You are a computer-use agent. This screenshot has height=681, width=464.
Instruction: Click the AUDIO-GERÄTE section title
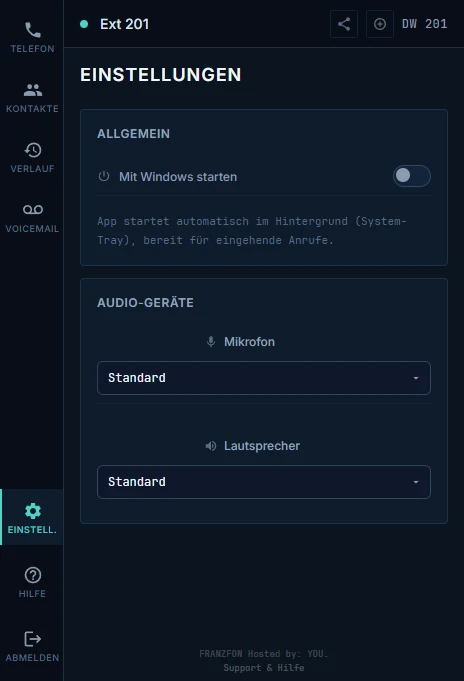[145, 303]
